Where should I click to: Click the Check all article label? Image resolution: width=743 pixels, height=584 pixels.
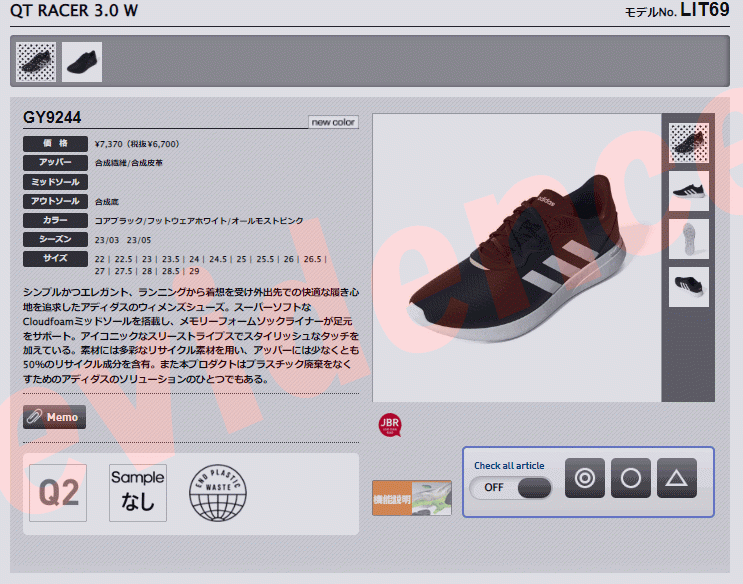[509, 465]
